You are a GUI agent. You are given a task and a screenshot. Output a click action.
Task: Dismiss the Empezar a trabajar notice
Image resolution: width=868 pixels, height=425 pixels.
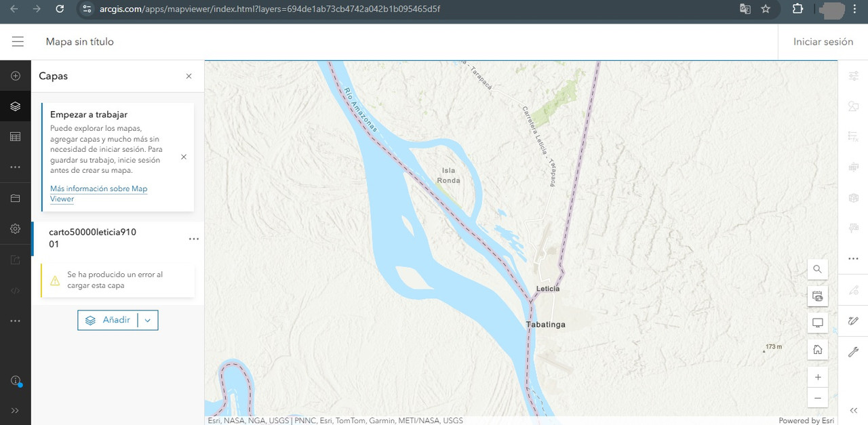tap(184, 157)
